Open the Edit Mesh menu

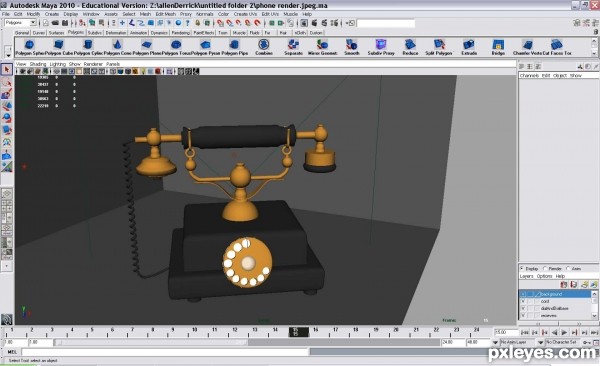click(x=165, y=14)
